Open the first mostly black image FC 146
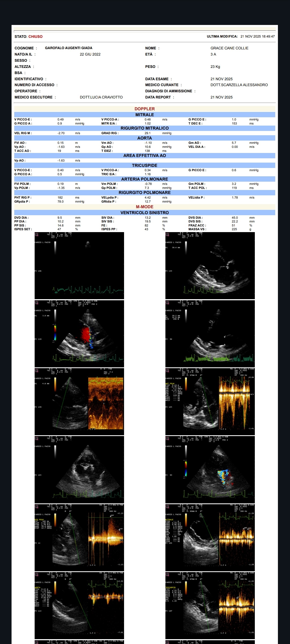This screenshot has height=644, width=290. pyautogui.click(x=79, y=266)
